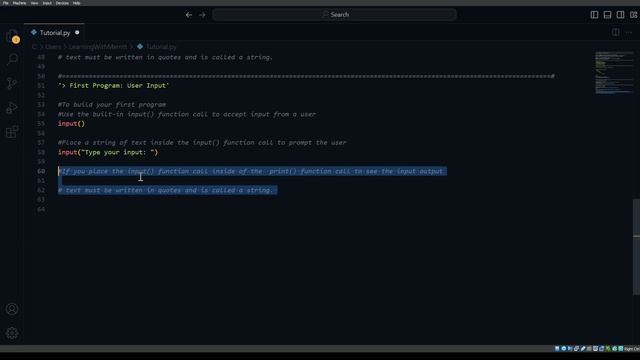
Task: Click the '#Use the built-in input()' comment line
Action: click(x=187, y=114)
